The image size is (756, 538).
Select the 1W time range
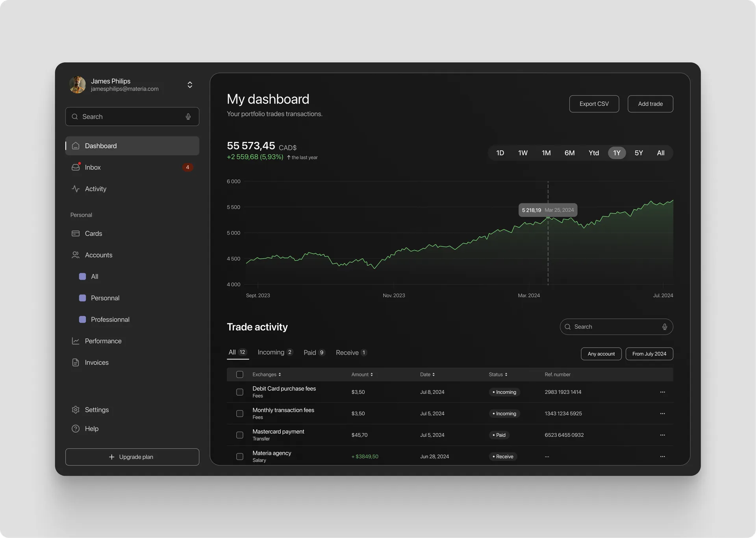coord(523,153)
